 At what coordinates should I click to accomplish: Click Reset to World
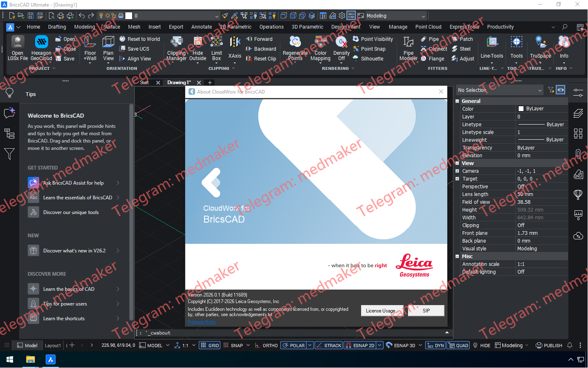coord(140,39)
